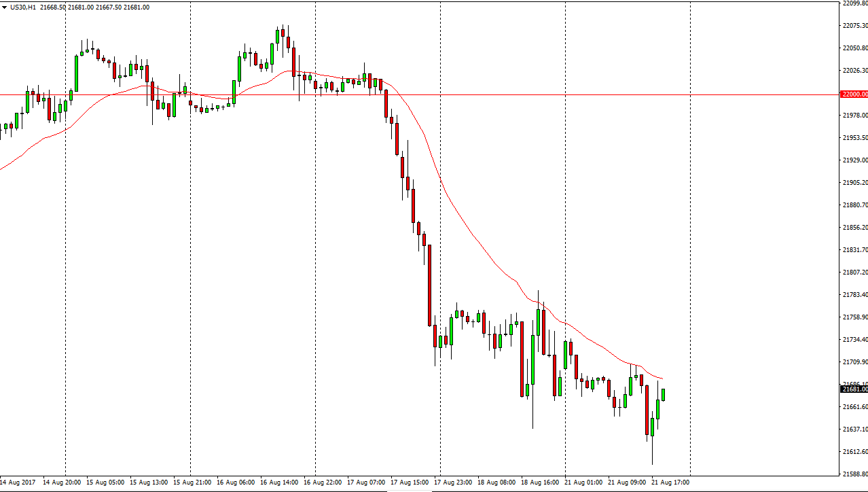The height and width of the screenshot is (492, 868).
Task: Click the 21612.60 price scale label
Action: pyautogui.click(x=855, y=451)
